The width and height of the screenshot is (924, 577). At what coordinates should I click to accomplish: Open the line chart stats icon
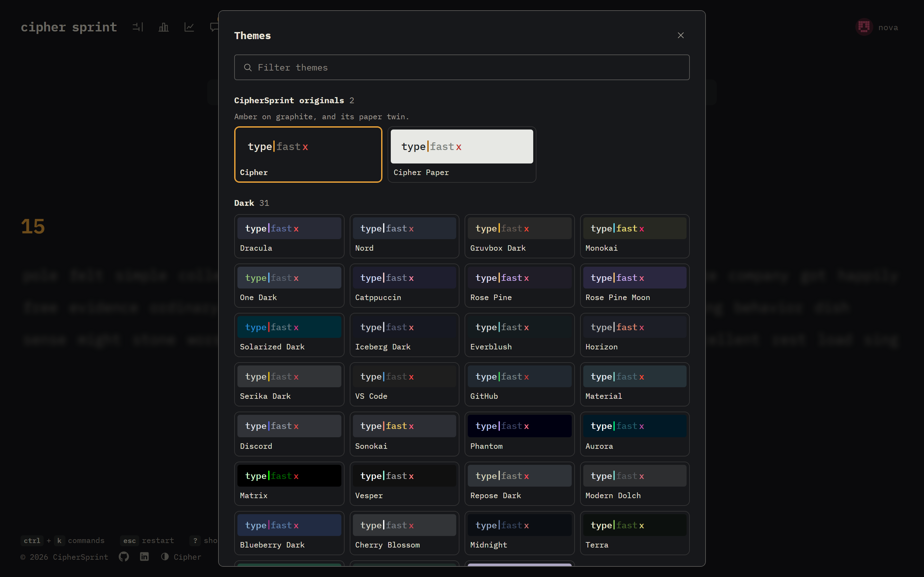(189, 27)
